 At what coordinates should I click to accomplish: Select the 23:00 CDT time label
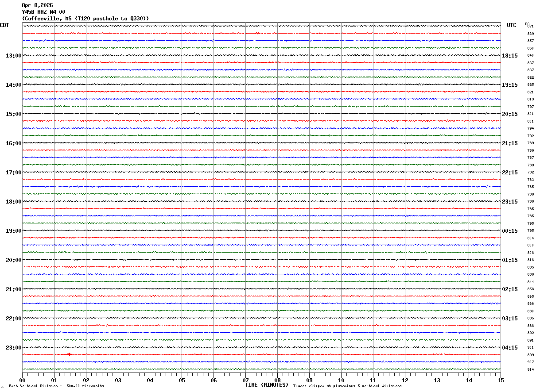(13, 348)
